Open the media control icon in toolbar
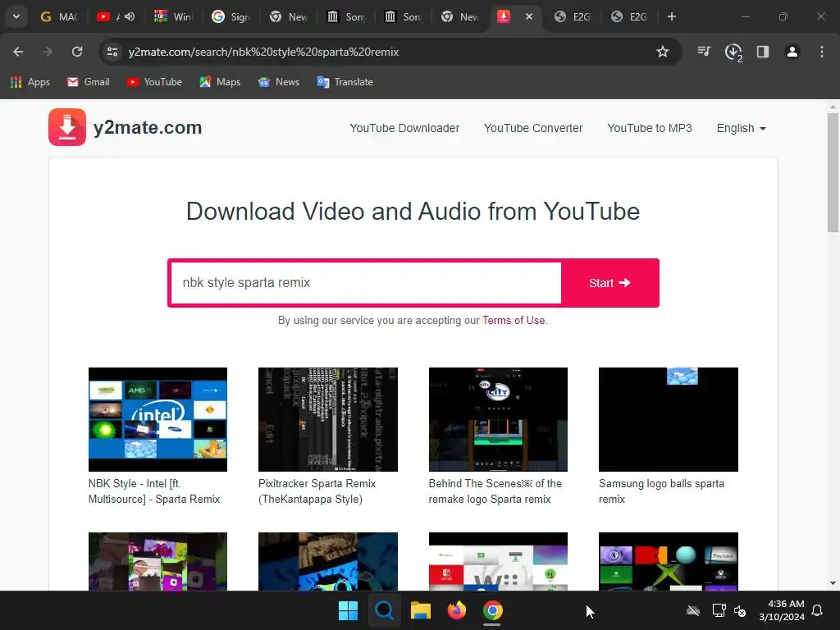840x630 pixels. pos(704,52)
